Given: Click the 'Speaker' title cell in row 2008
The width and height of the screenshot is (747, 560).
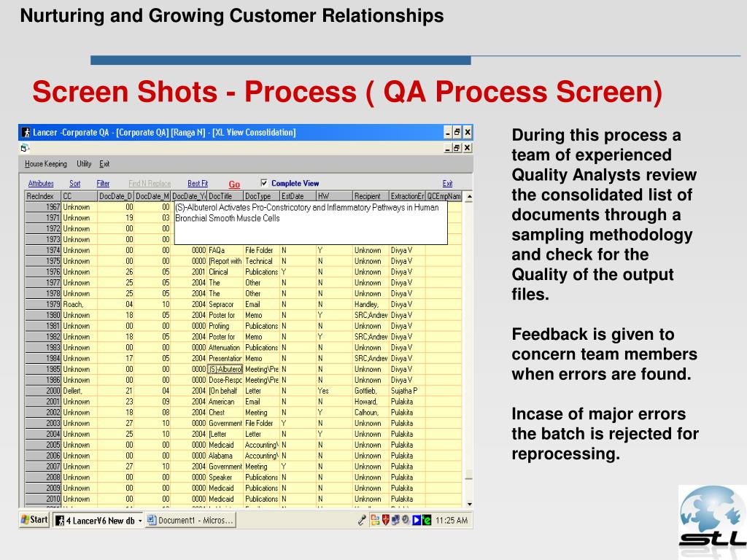Looking at the screenshot, I should pyautogui.click(x=225, y=477).
